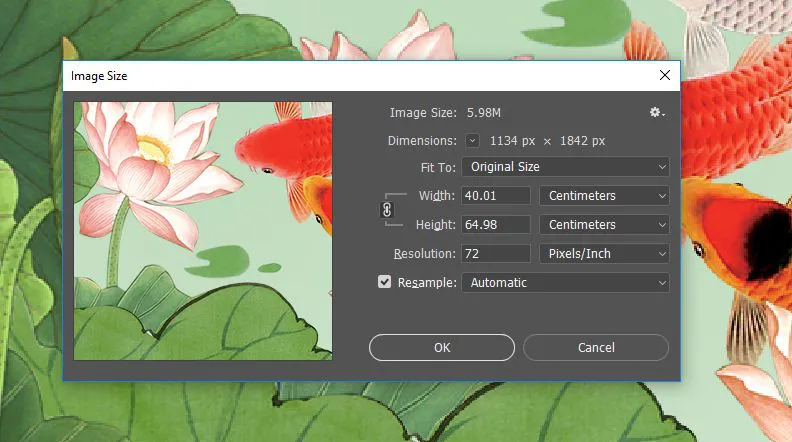Click the Width field showing 40.01
This screenshot has height=442, width=792.
[x=496, y=195]
